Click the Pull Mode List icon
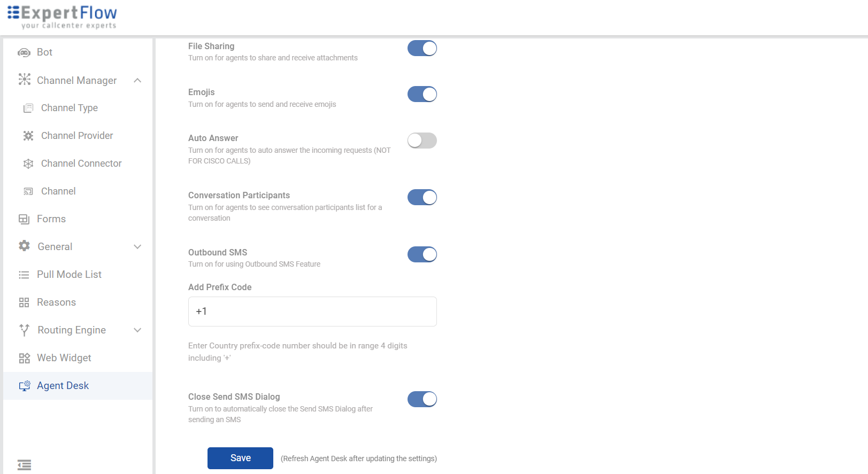868x474 pixels. point(24,274)
